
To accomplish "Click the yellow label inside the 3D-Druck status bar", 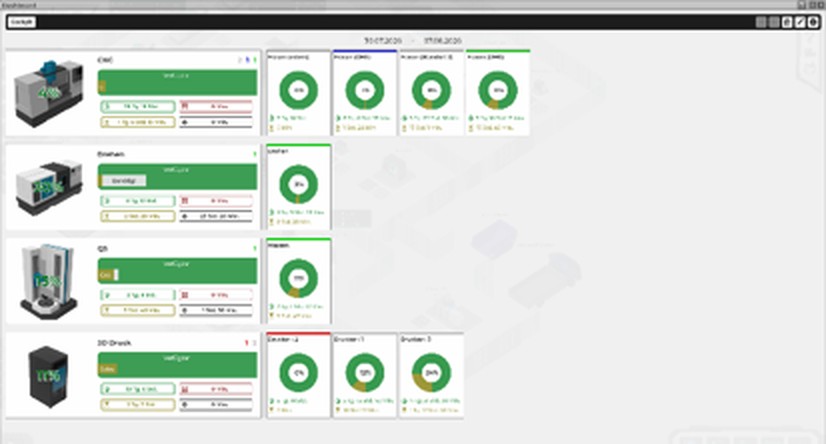I will pyautogui.click(x=107, y=369).
